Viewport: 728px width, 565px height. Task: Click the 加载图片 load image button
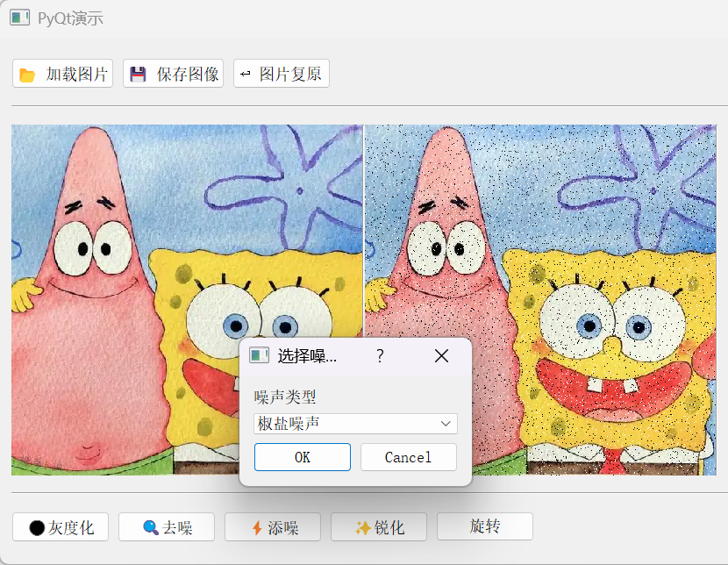click(x=62, y=74)
